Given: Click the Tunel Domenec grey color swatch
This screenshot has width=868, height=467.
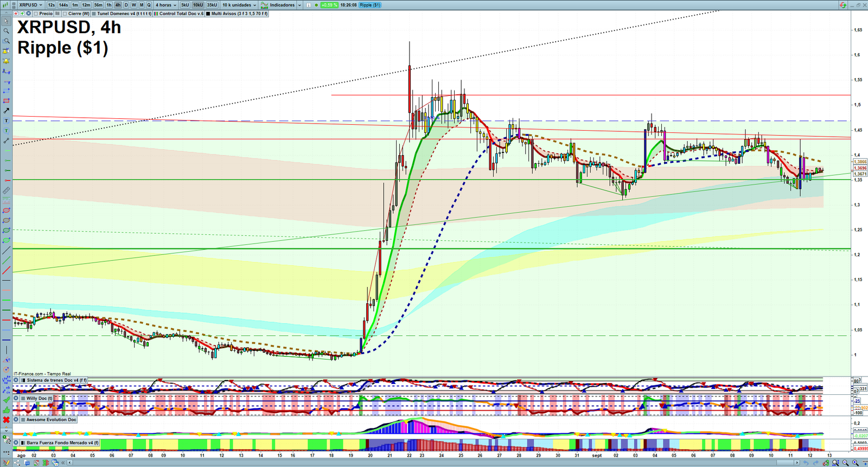Looking at the screenshot, I should (x=94, y=14).
